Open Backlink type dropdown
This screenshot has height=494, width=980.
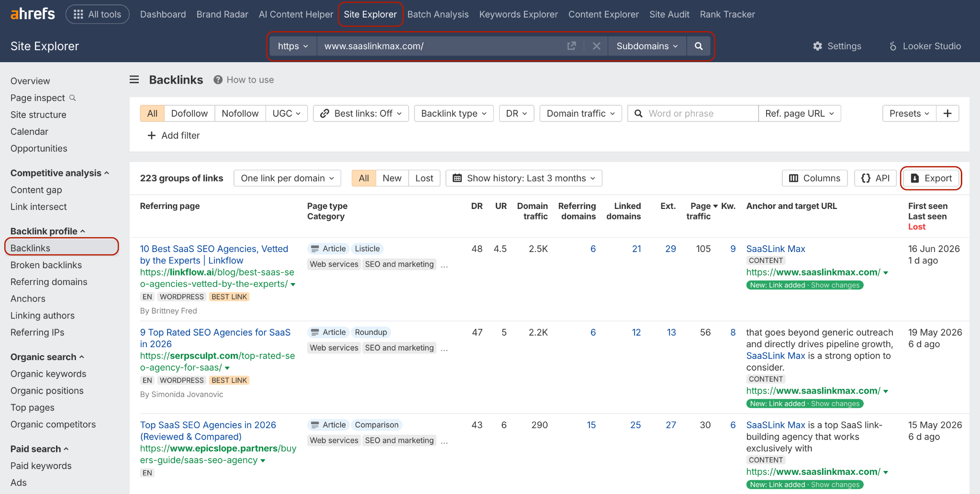point(454,113)
